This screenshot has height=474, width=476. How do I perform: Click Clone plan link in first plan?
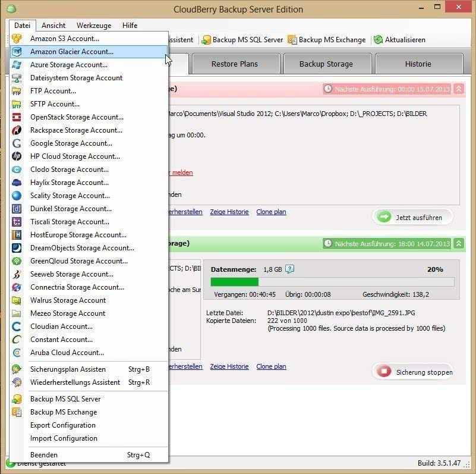271,212
